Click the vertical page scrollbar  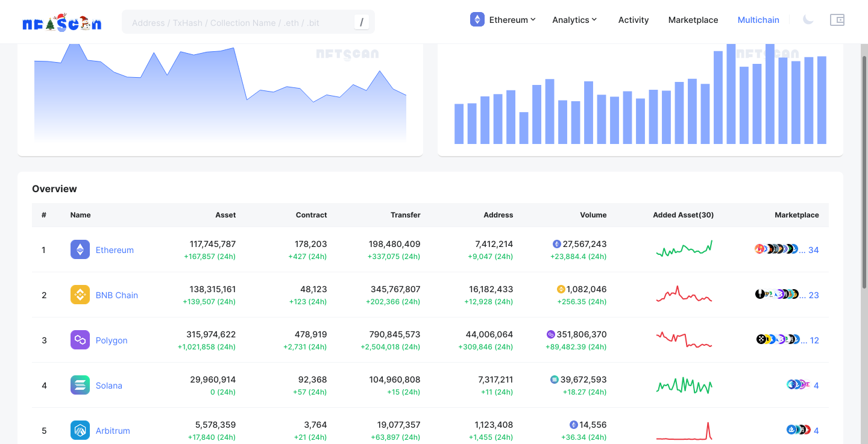pyautogui.click(x=863, y=181)
